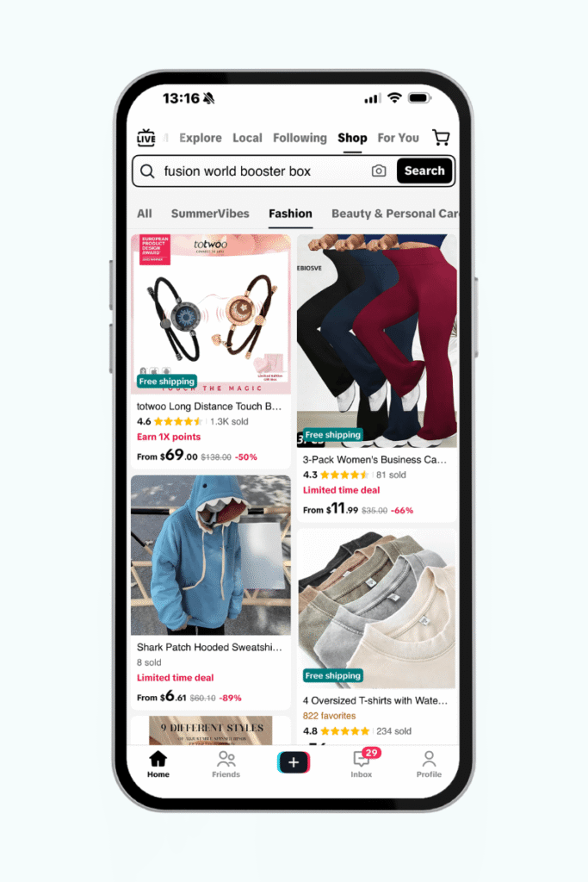Open the totwoo Long Distance Touch bracelet listing
The height and width of the screenshot is (882, 588).
(x=211, y=351)
